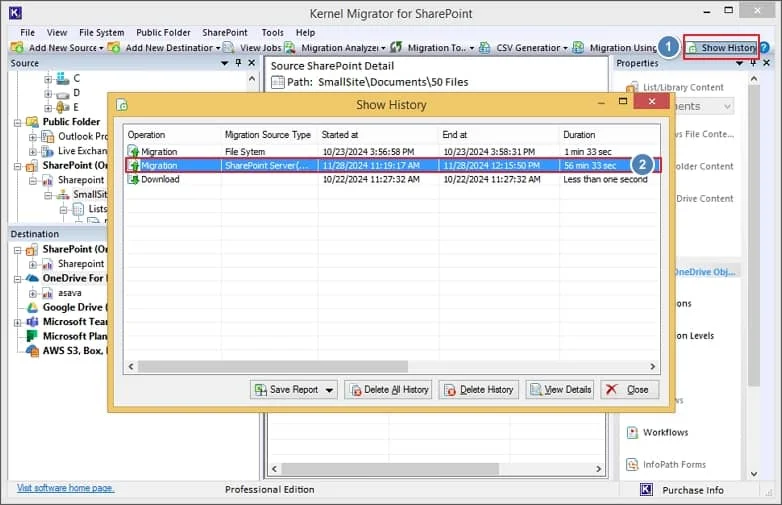Open the Public Folder menu
The image size is (782, 505).
tap(164, 32)
